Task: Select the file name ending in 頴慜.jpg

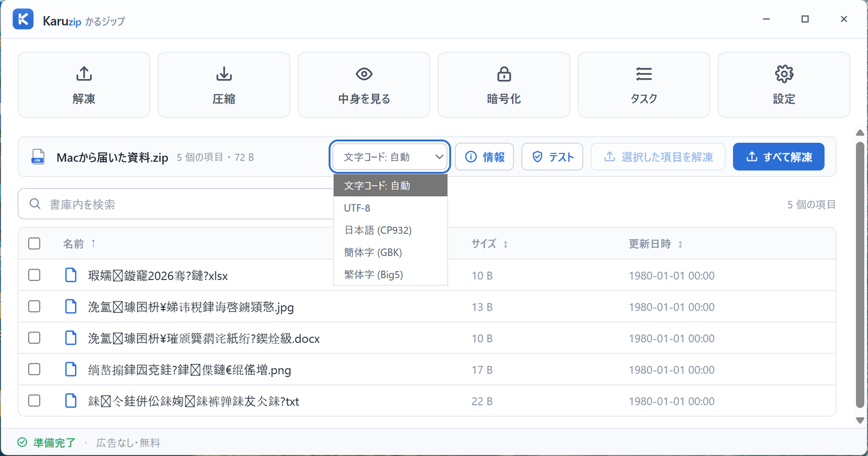Action: click(191, 307)
